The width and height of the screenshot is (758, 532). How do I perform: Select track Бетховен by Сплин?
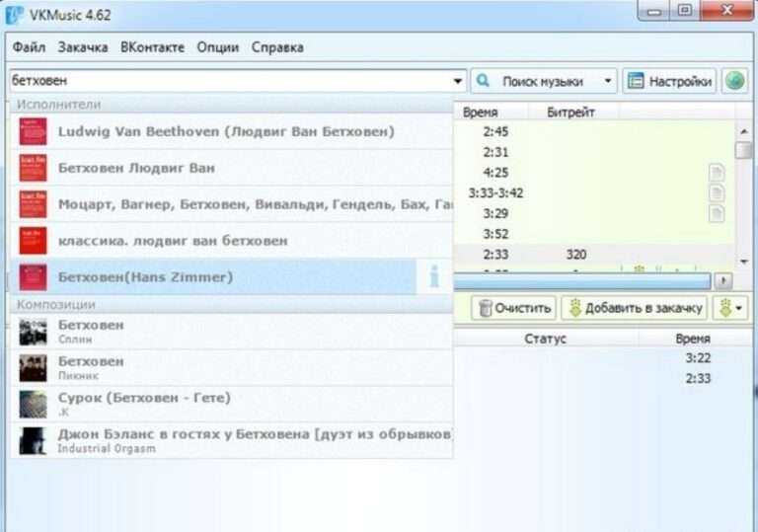tap(232, 332)
